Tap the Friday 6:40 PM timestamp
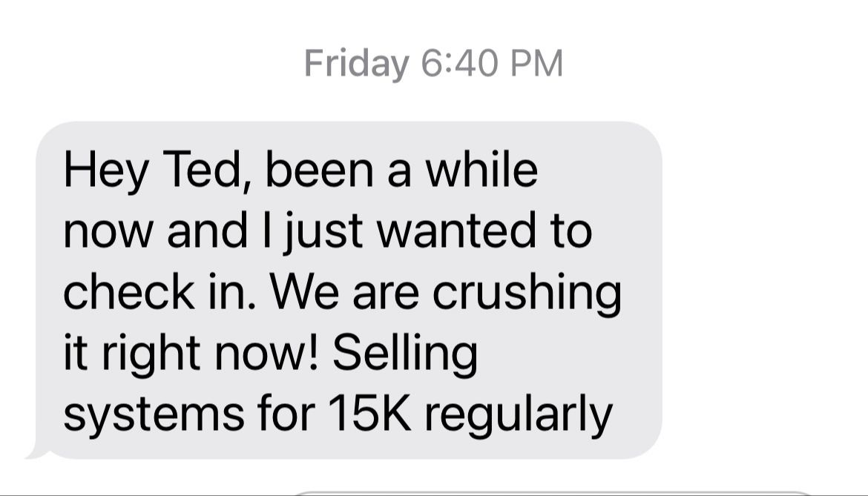868x496 pixels. (x=433, y=64)
